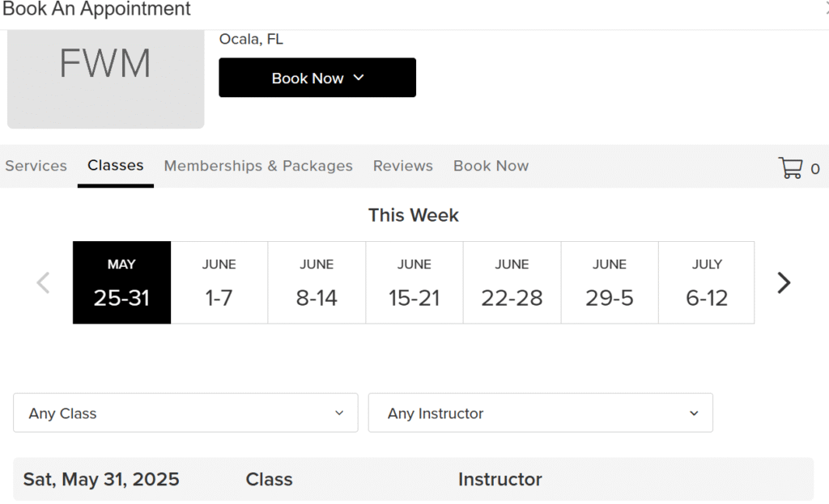Open the Book Now tab
829x504 pixels.
(491, 166)
